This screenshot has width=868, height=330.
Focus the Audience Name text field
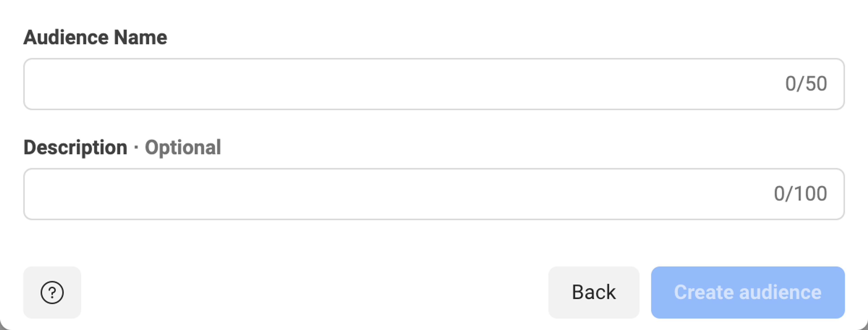coord(434,84)
